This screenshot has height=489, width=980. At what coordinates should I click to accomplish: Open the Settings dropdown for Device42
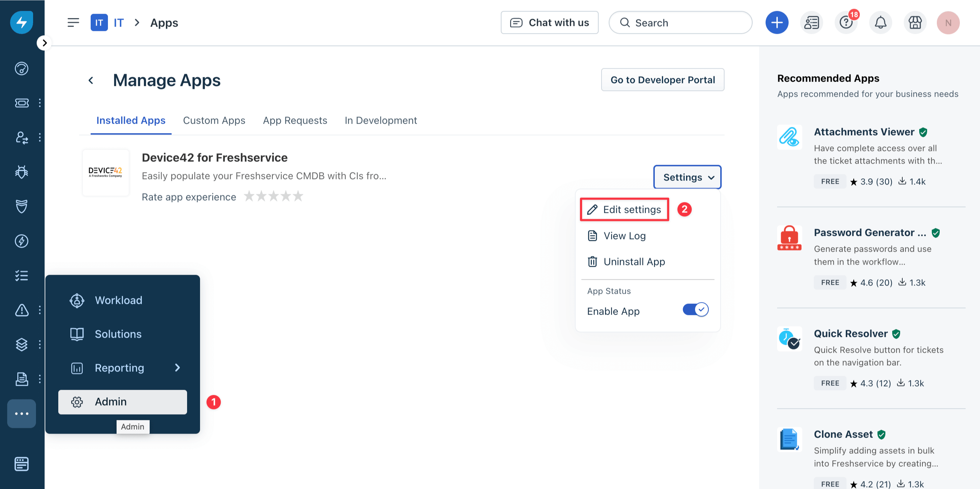click(x=687, y=177)
